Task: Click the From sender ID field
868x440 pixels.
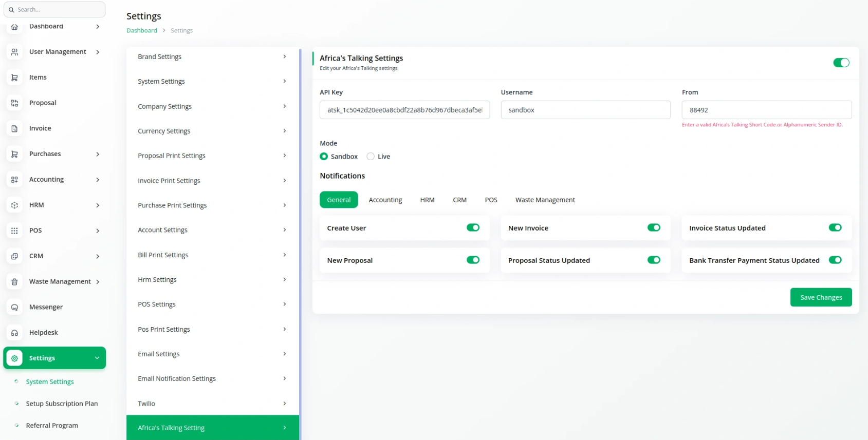Action: pyautogui.click(x=767, y=110)
